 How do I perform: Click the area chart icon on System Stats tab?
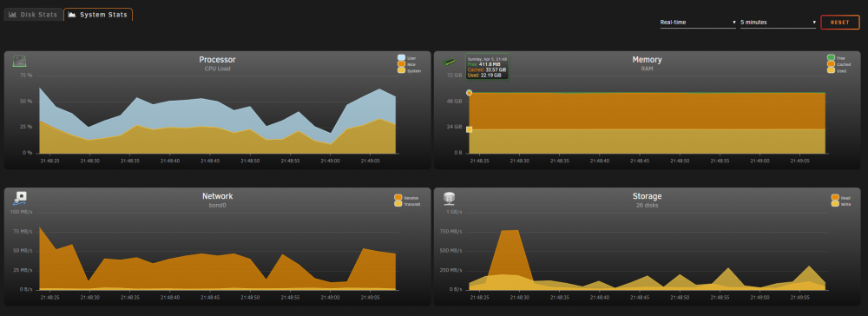tap(72, 15)
